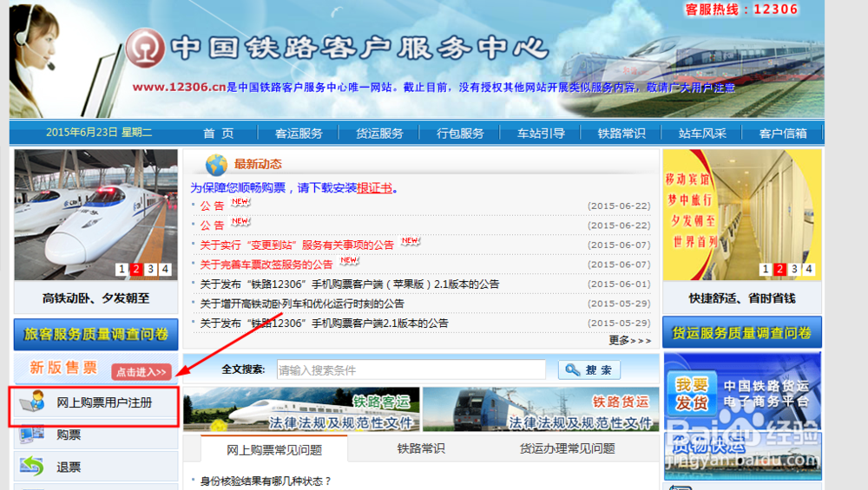The image size is (868, 490).
Task: Click the China Railway red logo
Action: coord(145,48)
